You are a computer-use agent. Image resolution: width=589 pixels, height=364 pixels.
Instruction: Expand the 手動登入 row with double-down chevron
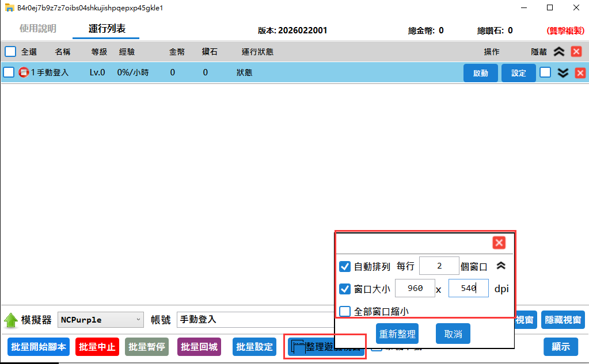(x=563, y=72)
